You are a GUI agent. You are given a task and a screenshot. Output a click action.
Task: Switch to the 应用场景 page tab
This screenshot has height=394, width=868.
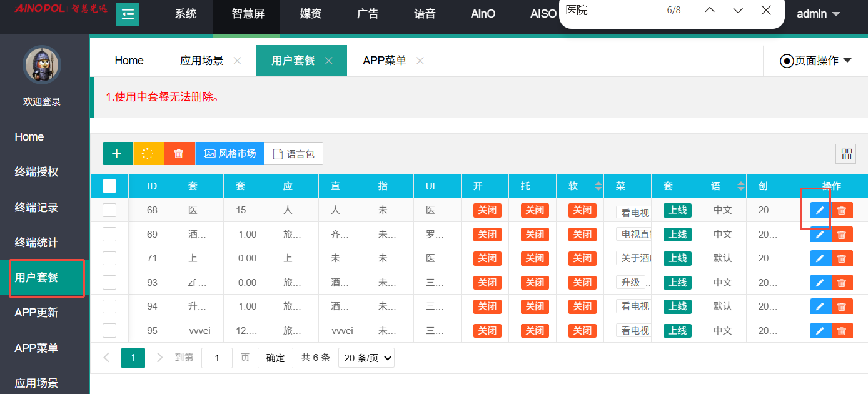[x=202, y=61]
